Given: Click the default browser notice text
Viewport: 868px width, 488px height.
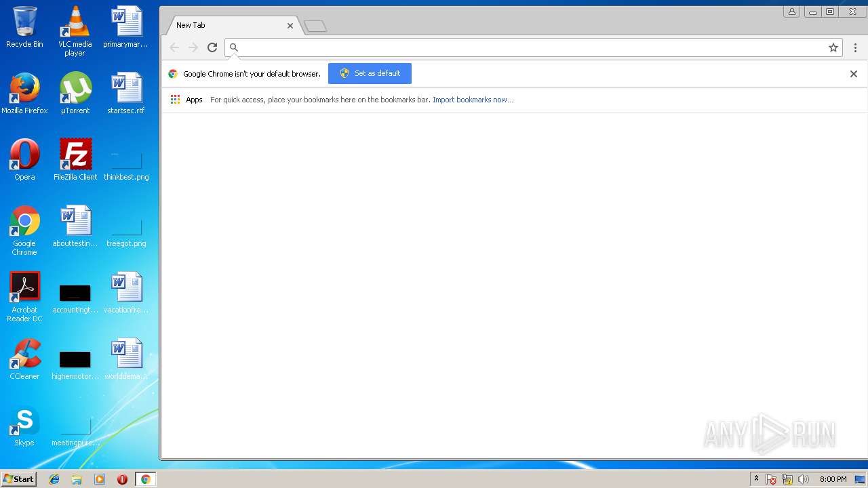Looking at the screenshot, I should [252, 74].
